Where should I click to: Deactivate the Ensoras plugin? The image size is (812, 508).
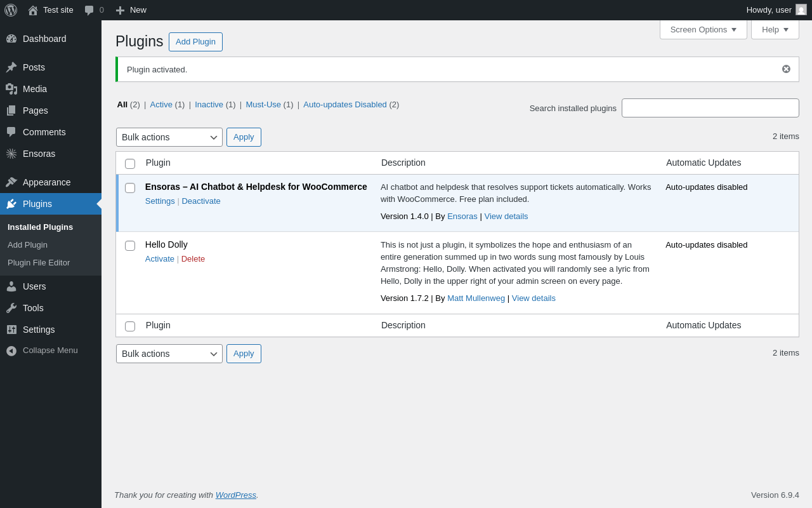(x=201, y=201)
